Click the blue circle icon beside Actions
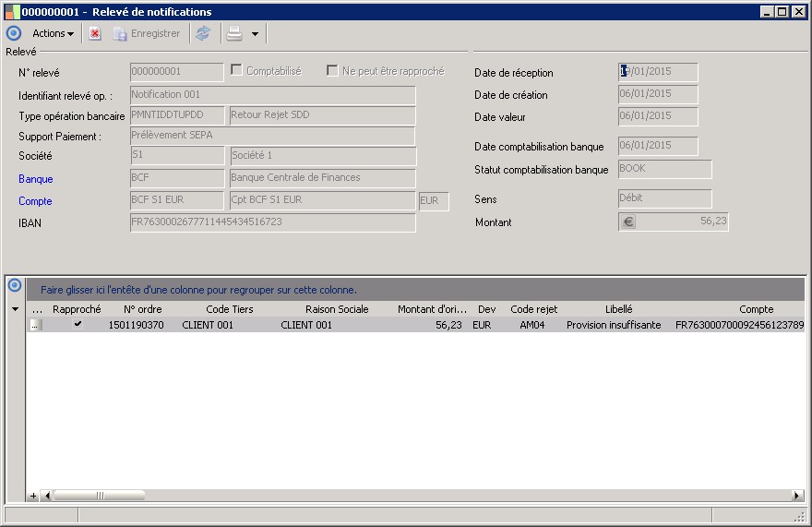Screen dimensions: 812x527 tap(14, 33)
